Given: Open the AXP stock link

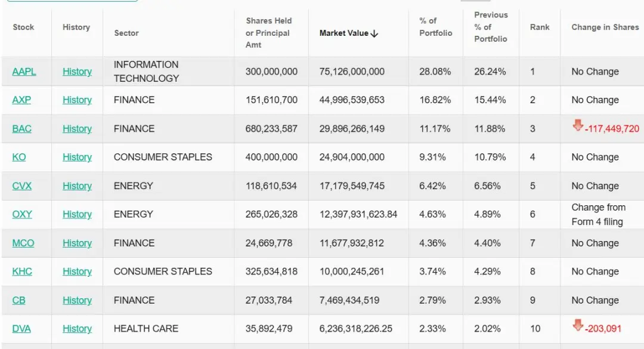Looking at the screenshot, I should (22, 100).
